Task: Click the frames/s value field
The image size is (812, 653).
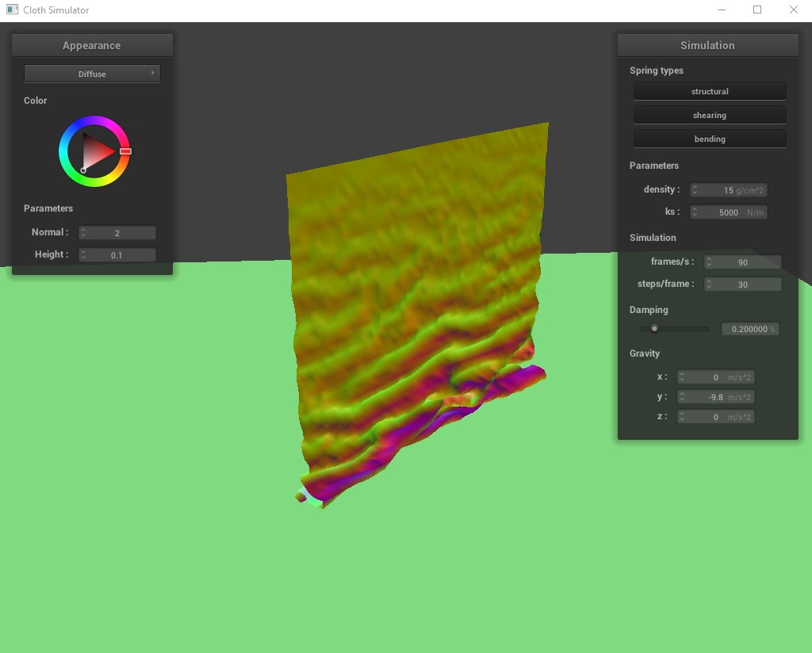Action: tap(742, 262)
